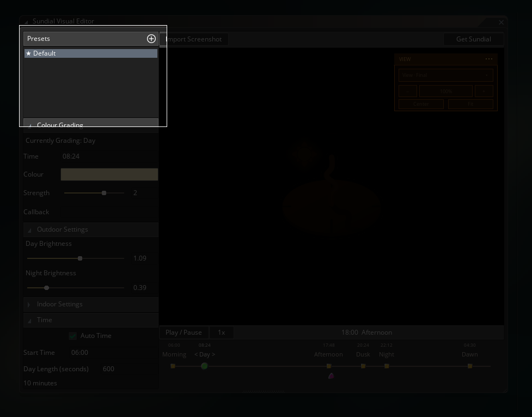The width and height of the screenshot is (532, 417).
Task: Open the VIEW panel three-dot menu
Action: point(489,59)
